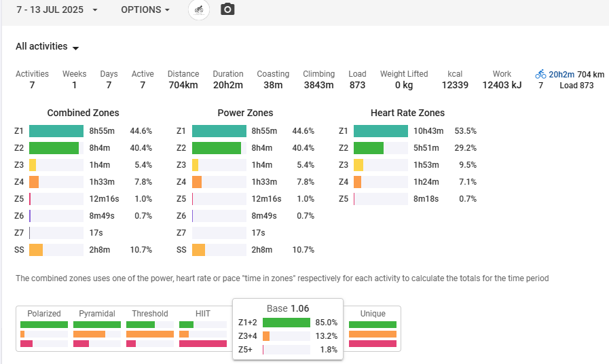
Task: Click the Power Zones Z4 orange bar
Action: (197, 182)
